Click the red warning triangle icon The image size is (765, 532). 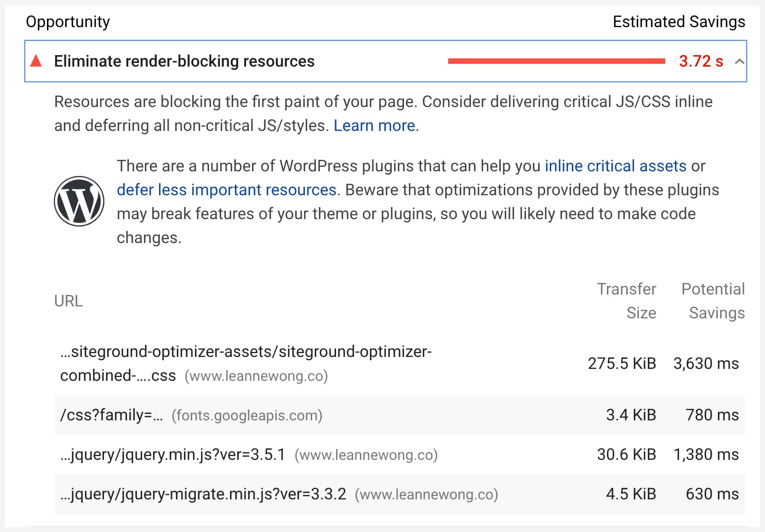(36, 61)
